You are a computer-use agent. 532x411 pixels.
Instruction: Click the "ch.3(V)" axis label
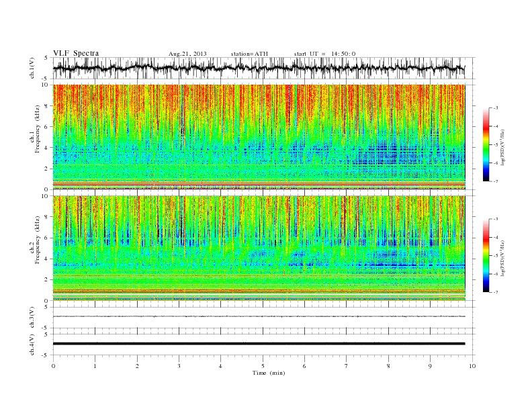[x=32, y=318]
